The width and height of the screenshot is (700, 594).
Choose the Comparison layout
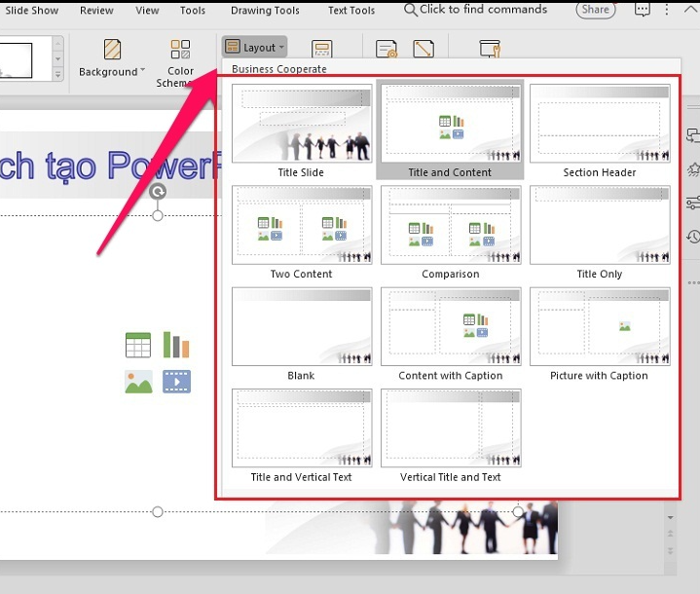click(x=451, y=233)
